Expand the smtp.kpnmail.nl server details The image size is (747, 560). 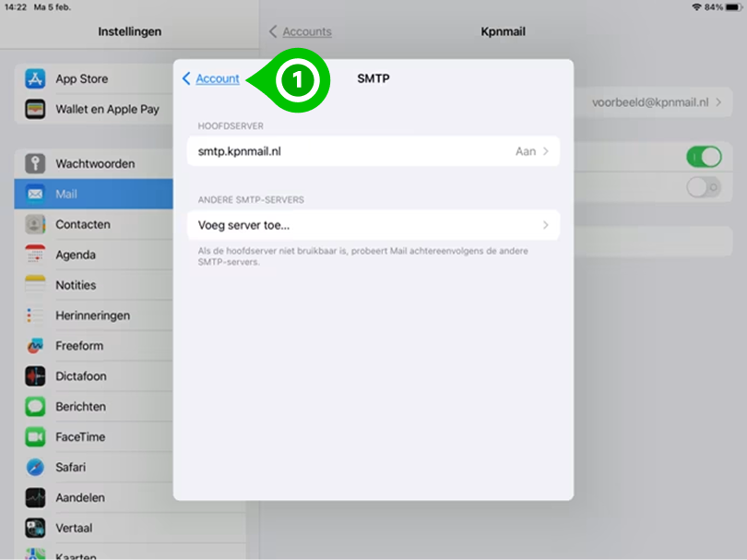[373, 150]
